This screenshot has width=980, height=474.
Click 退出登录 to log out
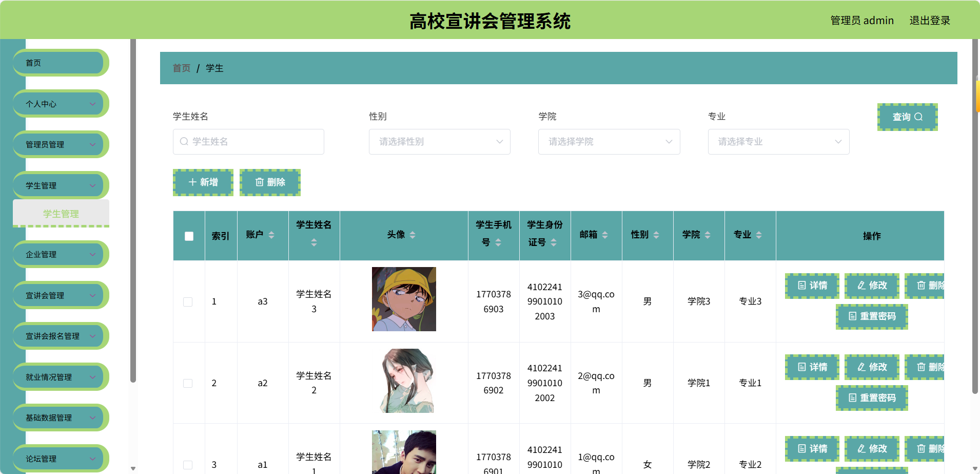coord(930,21)
